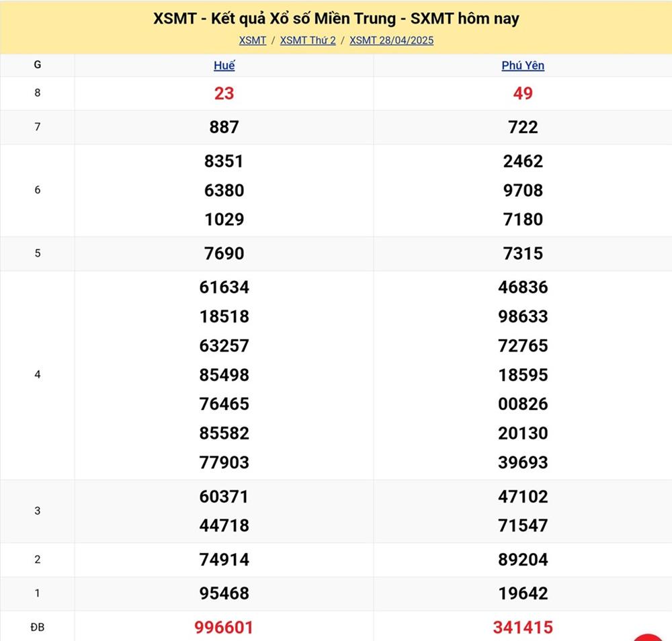The height and width of the screenshot is (641, 672).
Task: Select Phú Yên fourth prize number 00826
Action: pos(523,404)
